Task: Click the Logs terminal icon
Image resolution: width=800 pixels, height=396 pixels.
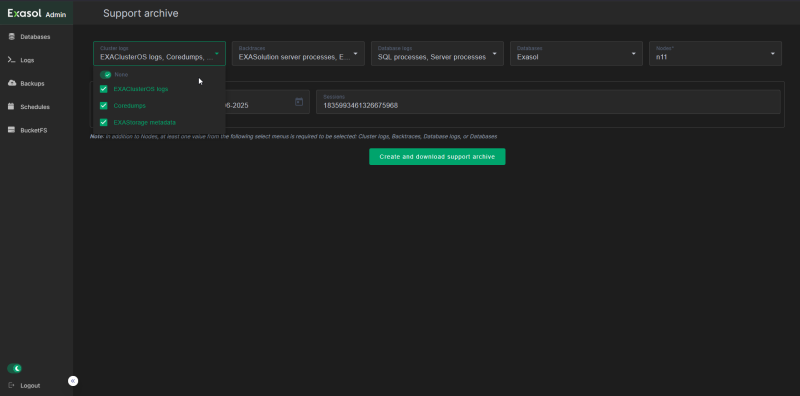Action: tap(12, 60)
